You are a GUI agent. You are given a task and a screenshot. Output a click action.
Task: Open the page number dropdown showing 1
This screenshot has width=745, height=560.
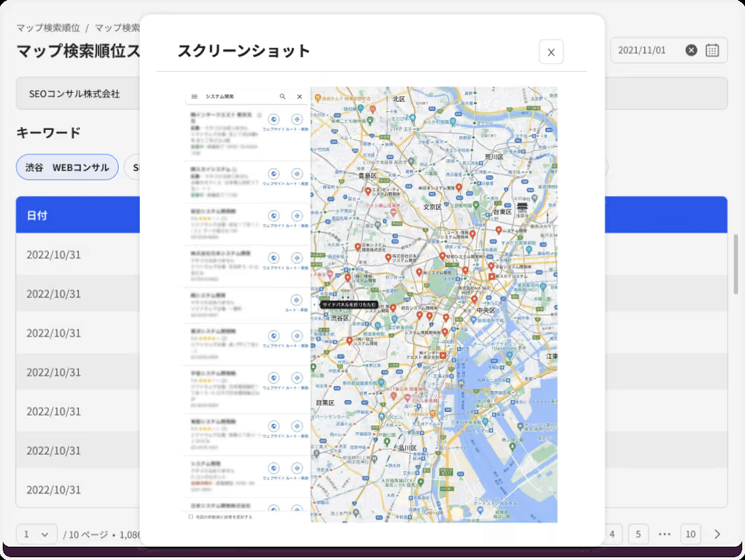(36, 534)
